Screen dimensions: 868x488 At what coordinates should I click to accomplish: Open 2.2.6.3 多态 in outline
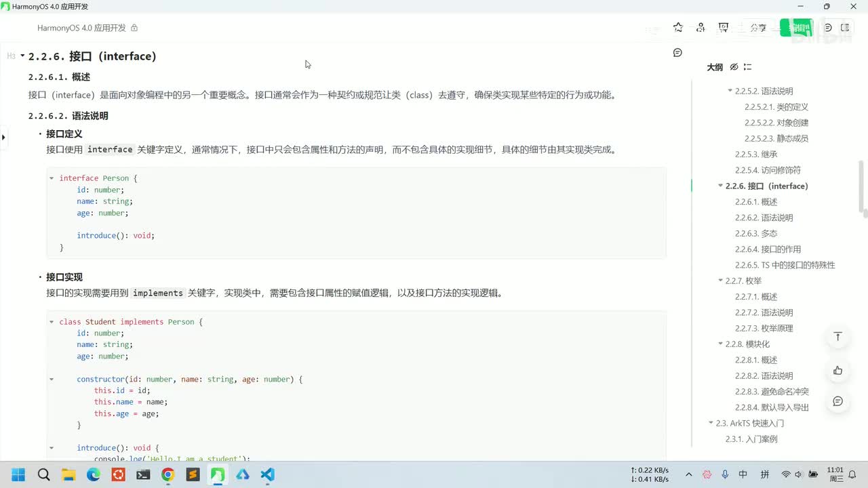coord(756,233)
